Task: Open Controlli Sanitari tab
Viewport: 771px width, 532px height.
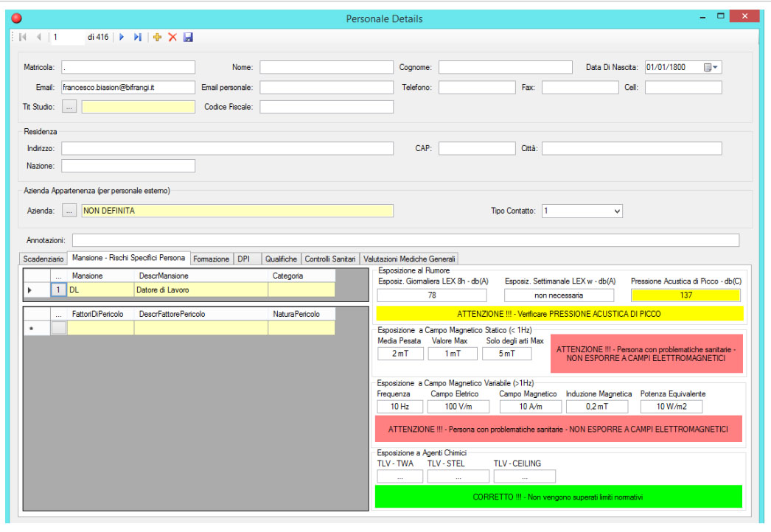Action: pyautogui.click(x=330, y=259)
